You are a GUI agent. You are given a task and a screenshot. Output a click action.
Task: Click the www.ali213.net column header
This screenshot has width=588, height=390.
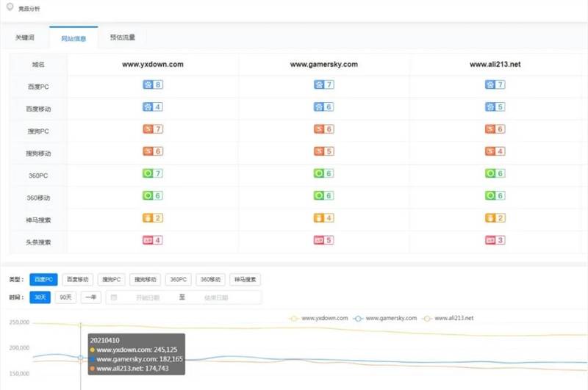click(x=495, y=65)
